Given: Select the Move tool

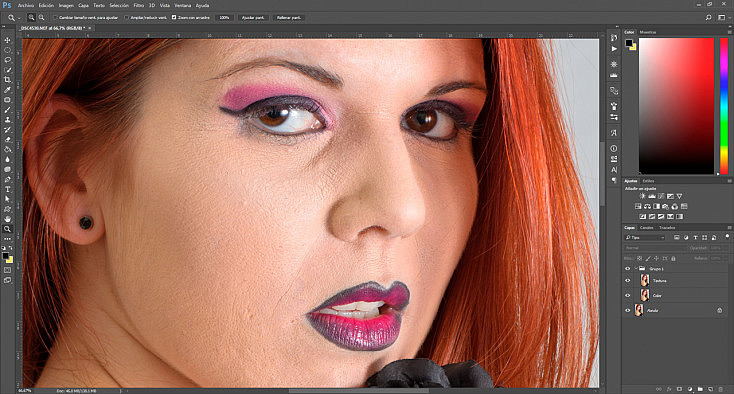Looking at the screenshot, I should point(7,40).
